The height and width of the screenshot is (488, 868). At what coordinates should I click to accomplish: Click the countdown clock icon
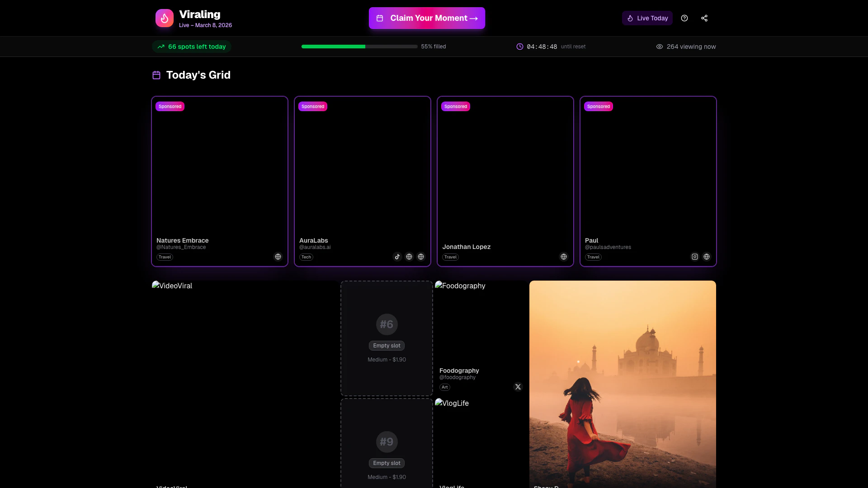pos(520,47)
